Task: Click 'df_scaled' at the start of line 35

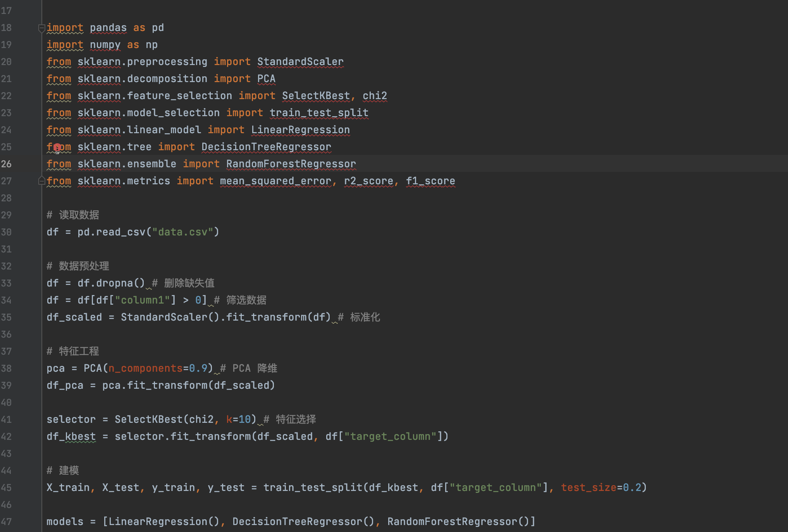Action: [74, 317]
